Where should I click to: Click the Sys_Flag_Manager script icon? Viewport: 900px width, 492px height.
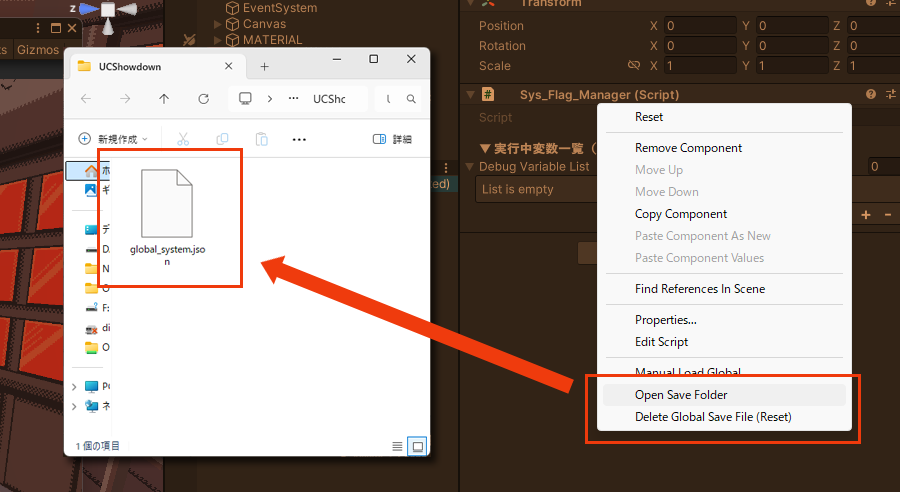click(x=488, y=94)
